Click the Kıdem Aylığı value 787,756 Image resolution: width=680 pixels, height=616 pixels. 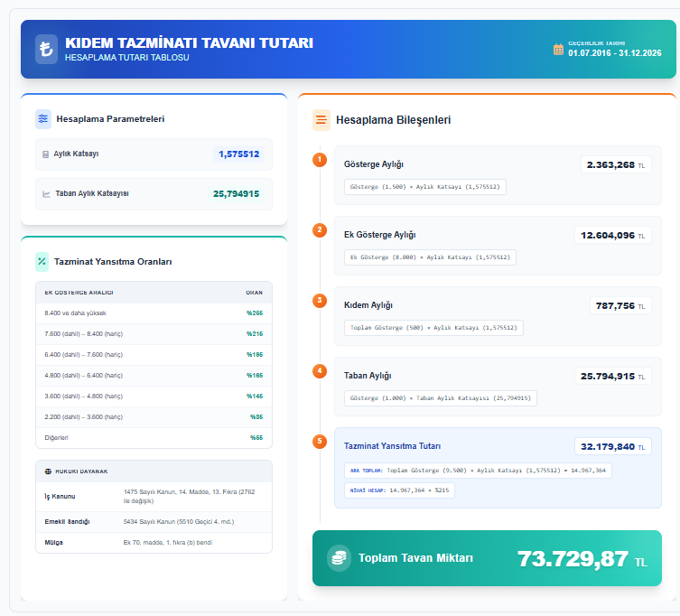(x=620, y=306)
